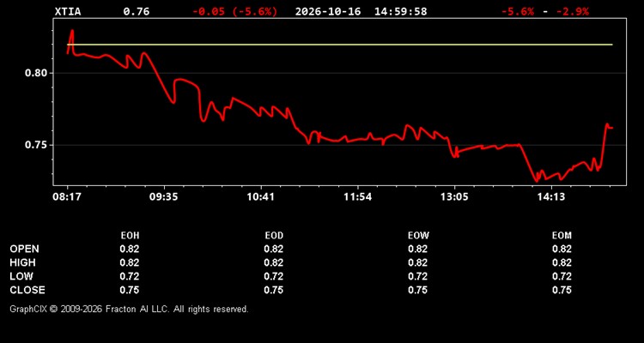Screen dimensions: 644x343
Task: Click the 13:05 time axis marker
Action: [454, 197]
